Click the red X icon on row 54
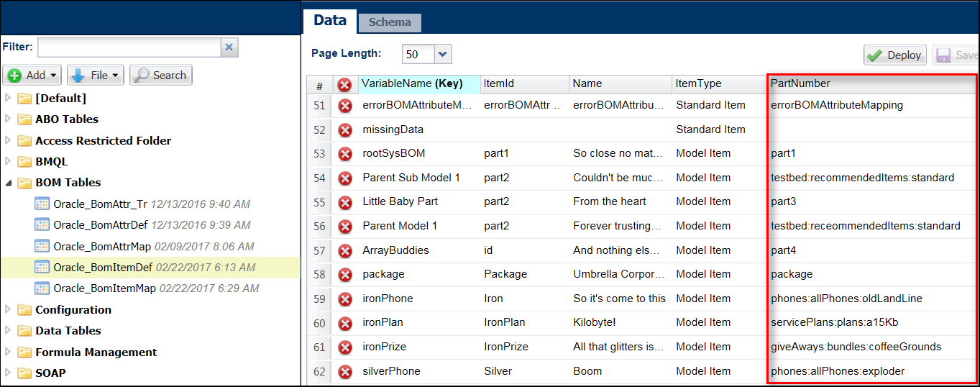 [345, 178]
